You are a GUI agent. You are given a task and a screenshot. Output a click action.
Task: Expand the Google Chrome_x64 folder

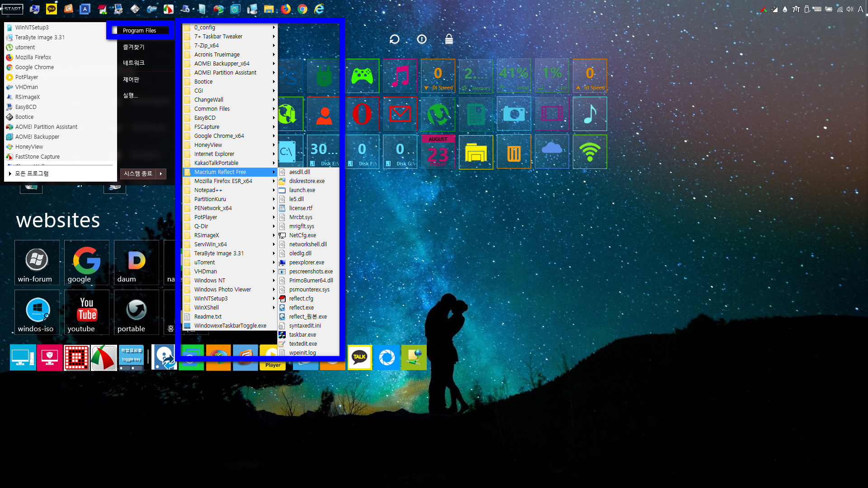tap(230, 136)
